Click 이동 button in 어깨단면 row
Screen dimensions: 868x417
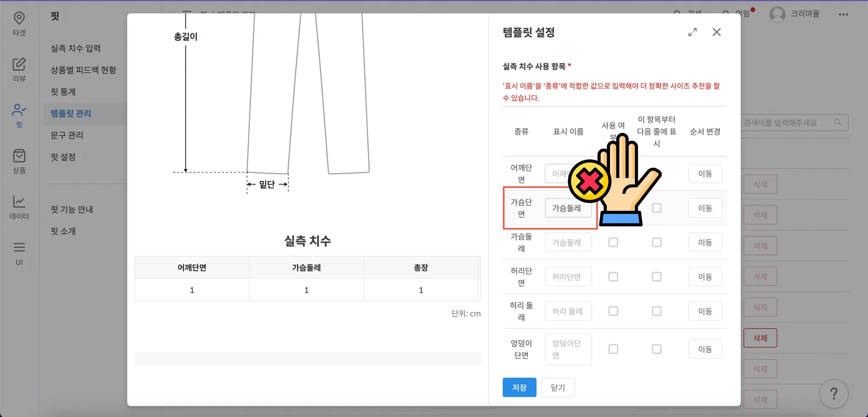[705, 174]
